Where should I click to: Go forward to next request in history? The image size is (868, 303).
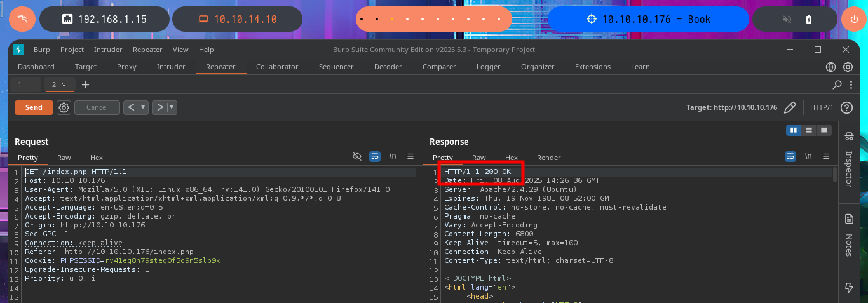tap(160, 107)
